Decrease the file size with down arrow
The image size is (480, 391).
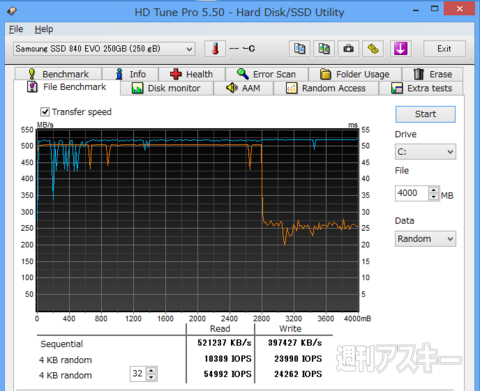pyautogui.click(x=433, y=197)
